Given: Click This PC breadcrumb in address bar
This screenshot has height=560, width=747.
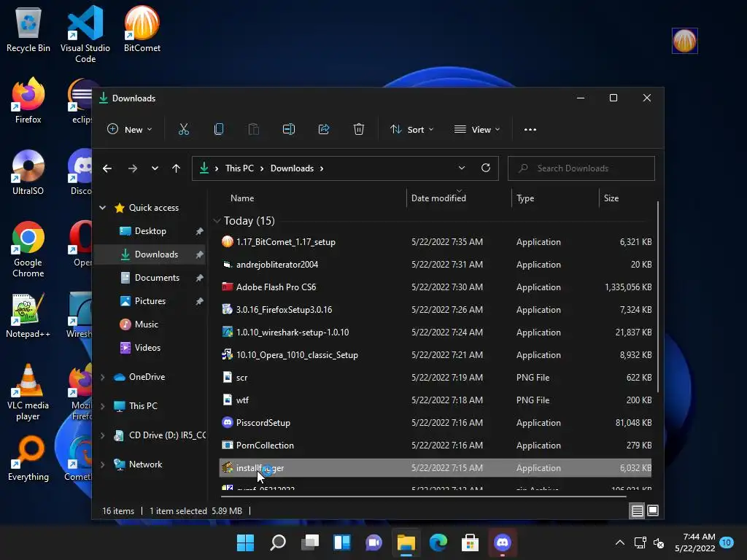Looking at the screenshot, I should coord(239,168).
